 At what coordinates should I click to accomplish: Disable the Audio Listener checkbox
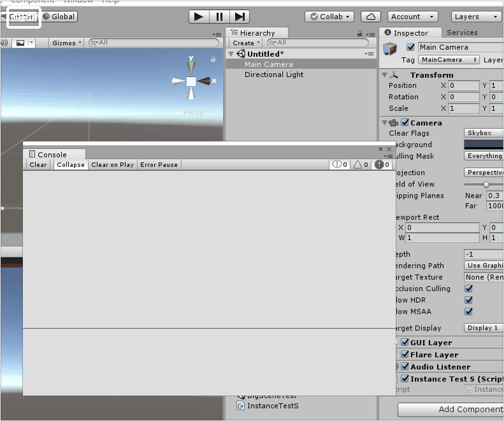pyautogui.click(x=405, y=366)
